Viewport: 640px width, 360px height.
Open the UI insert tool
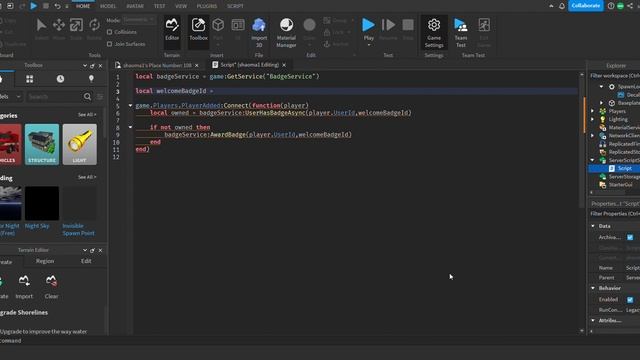tap(238, 29)
